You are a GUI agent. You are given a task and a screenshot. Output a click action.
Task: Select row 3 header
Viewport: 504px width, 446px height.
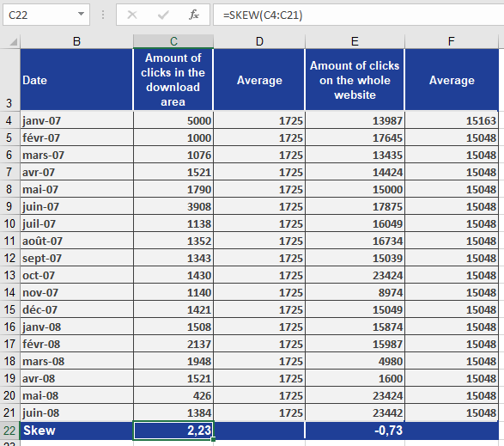coord(9,80)
